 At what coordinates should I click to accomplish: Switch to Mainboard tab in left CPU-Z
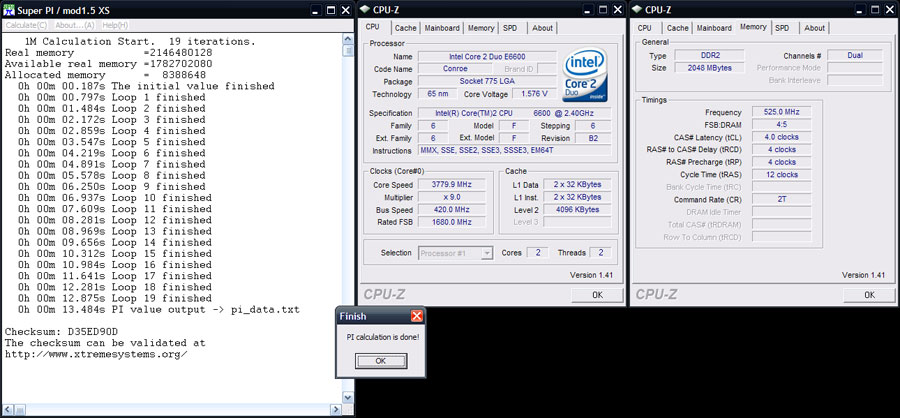coord(442,28)
